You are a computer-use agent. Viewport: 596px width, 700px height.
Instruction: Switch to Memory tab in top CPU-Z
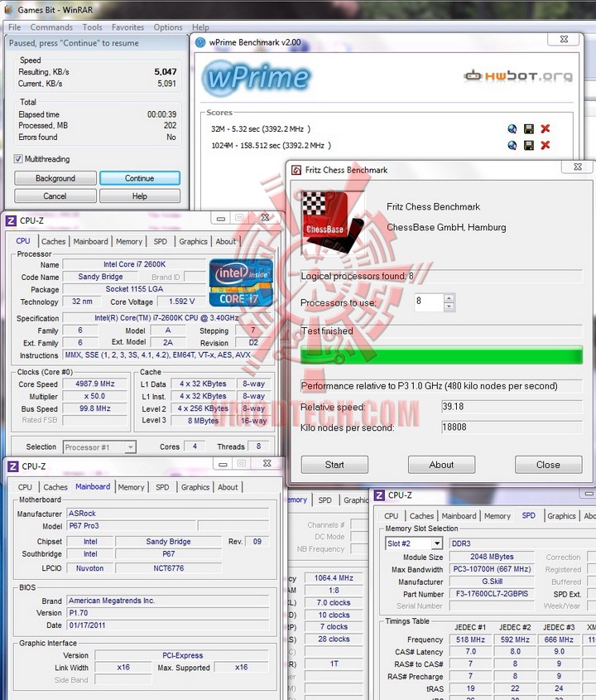point(129,242)
